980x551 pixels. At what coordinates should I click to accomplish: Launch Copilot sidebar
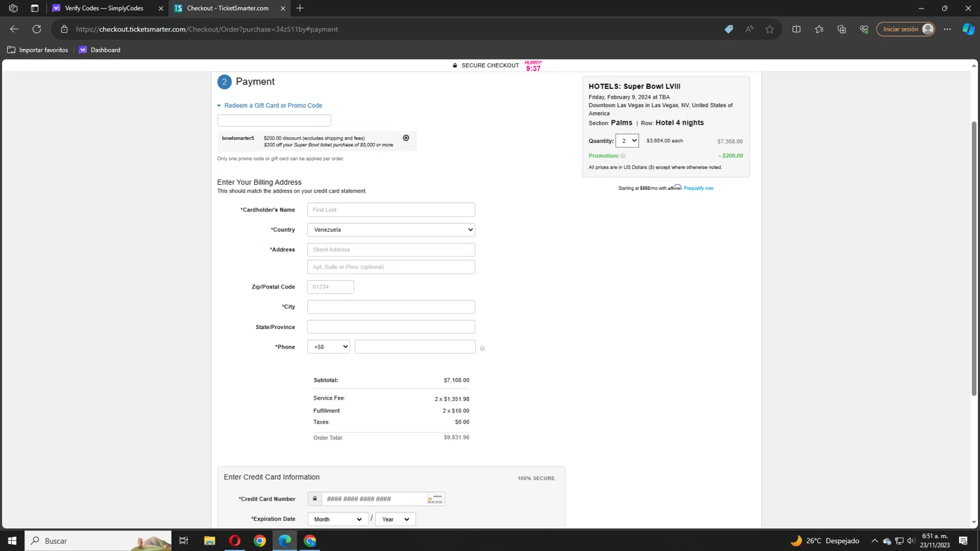(x=968, y=29)
